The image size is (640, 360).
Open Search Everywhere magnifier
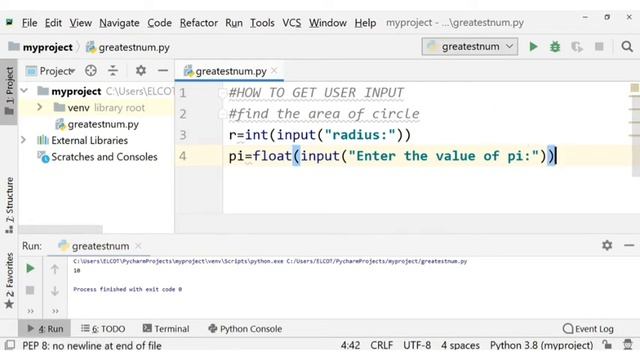pos(627,47)
